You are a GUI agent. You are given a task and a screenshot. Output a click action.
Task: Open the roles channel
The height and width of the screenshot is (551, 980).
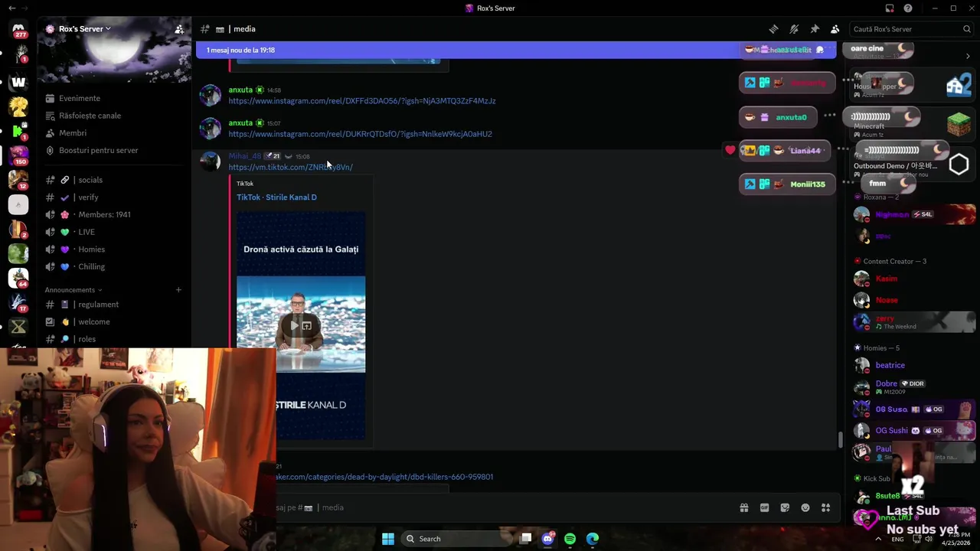[87, 339]
